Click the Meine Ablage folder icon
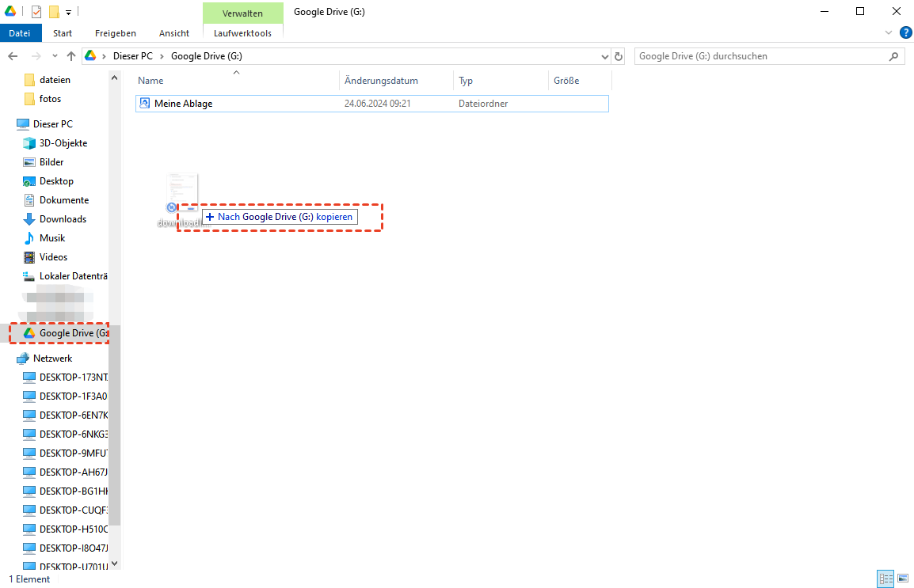Viewport: 914px width, 588px height. [x=145, y=104]
